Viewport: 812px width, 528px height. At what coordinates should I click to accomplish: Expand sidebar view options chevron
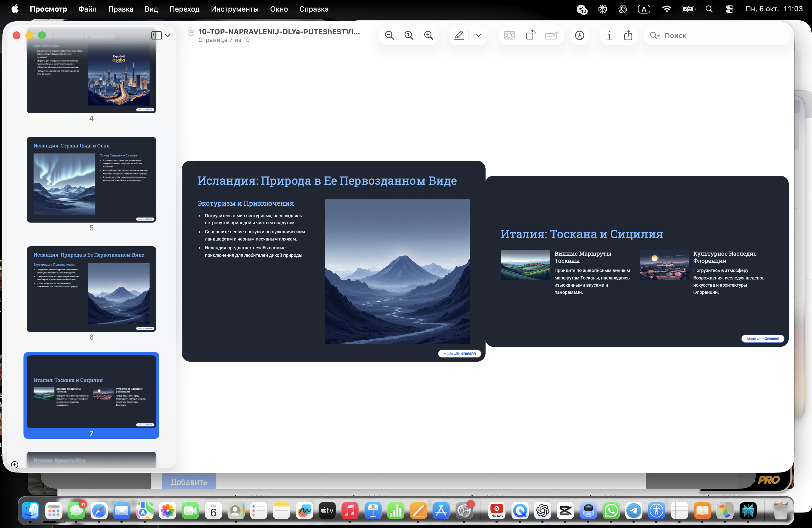(x=168, y=35)
